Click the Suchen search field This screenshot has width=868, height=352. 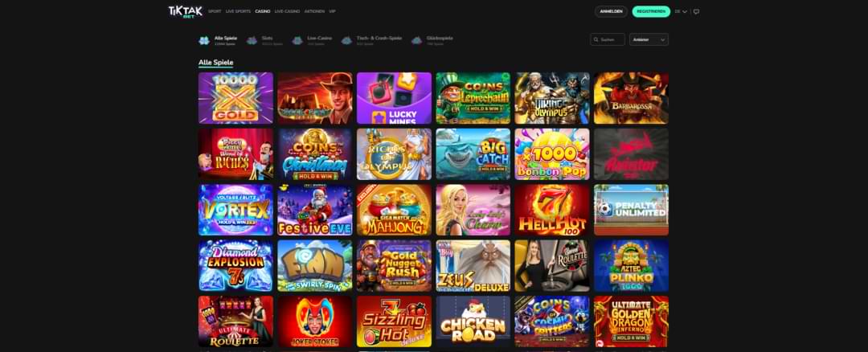(x=608, y=39)
